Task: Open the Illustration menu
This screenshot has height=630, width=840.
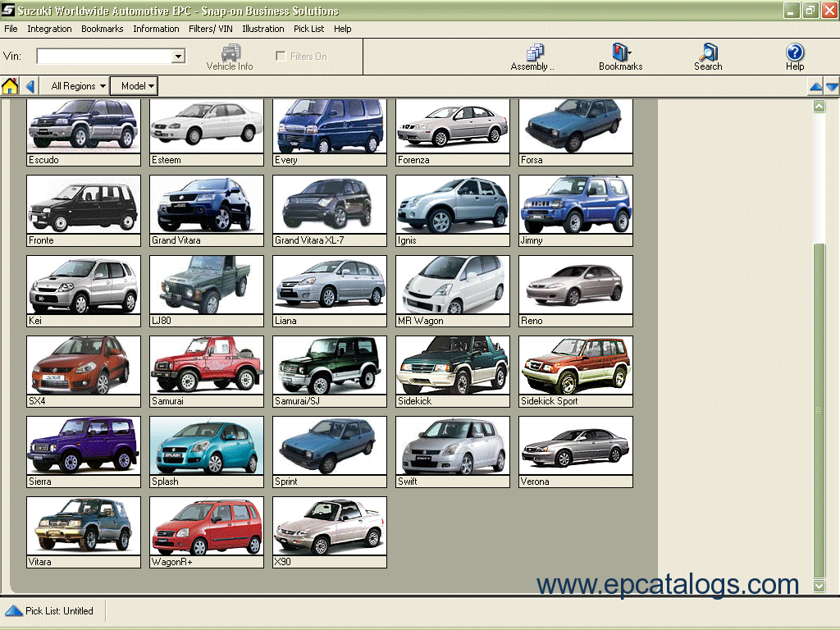Action: tap(262, 29)
